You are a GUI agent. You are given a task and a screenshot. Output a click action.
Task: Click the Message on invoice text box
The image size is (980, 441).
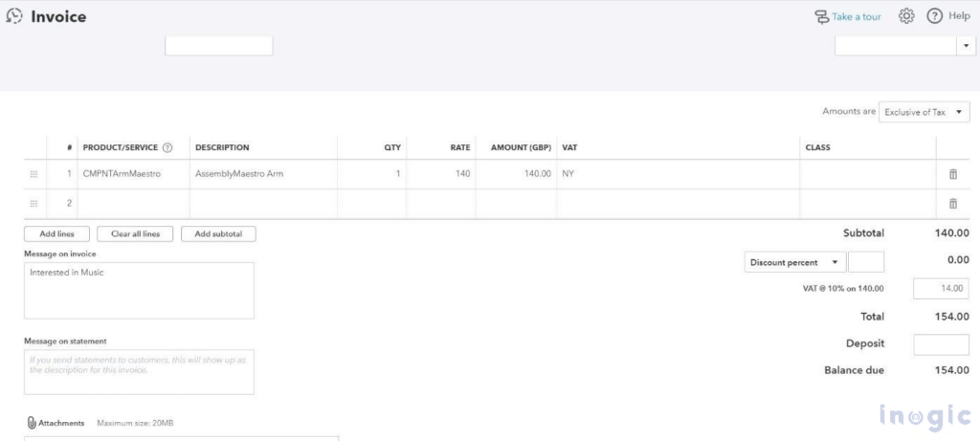[x=139, y=291]
